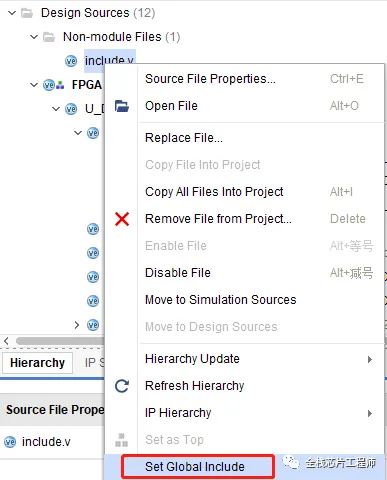
Task: Click the Non-module Files folder icon
Action: tap(49, 37)
